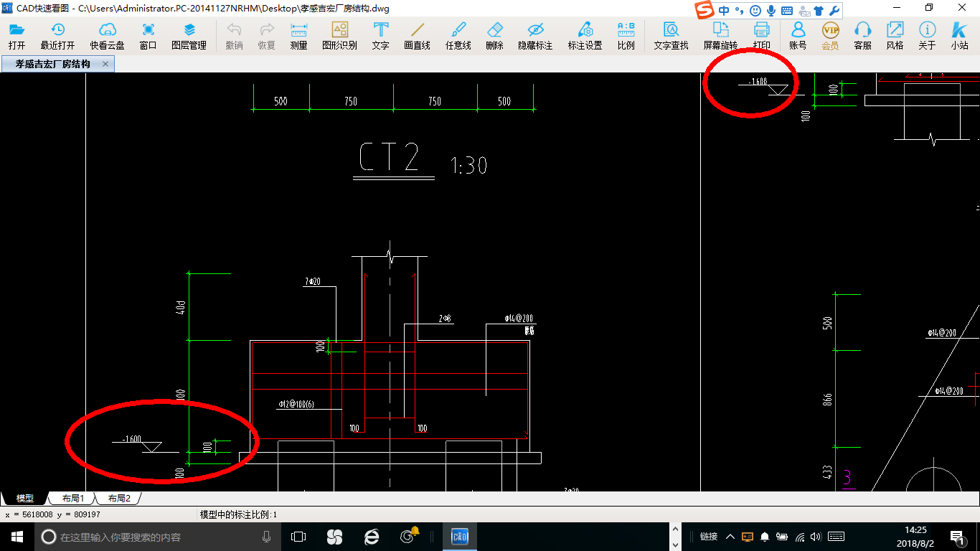The height and width of the screenshot is (551, 980).
Task: Open the Sogou soft keyboard
Action: tap(787, 11)
